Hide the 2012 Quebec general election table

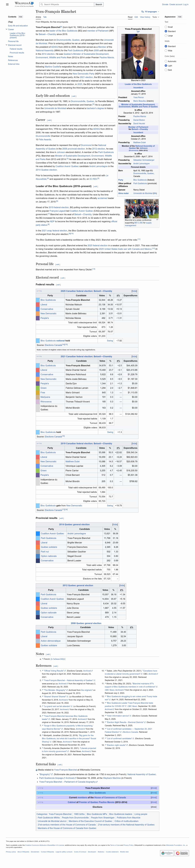pos(122,585)
